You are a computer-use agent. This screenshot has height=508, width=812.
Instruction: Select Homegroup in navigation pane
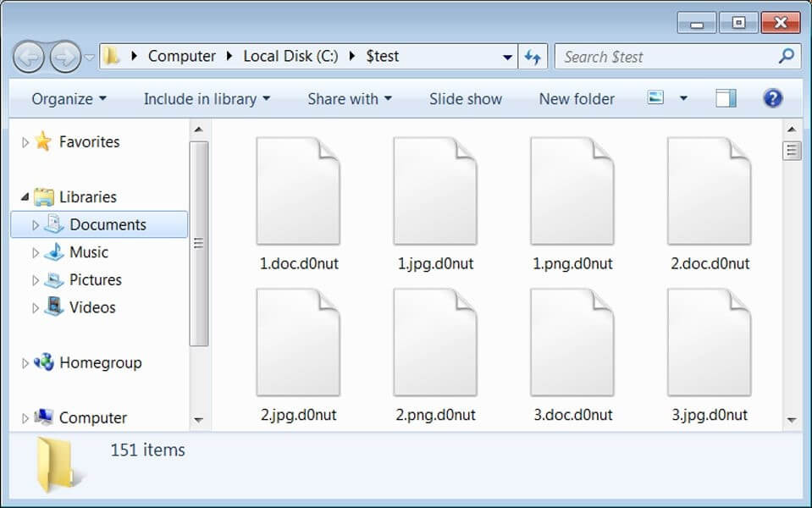coord(101,363)
